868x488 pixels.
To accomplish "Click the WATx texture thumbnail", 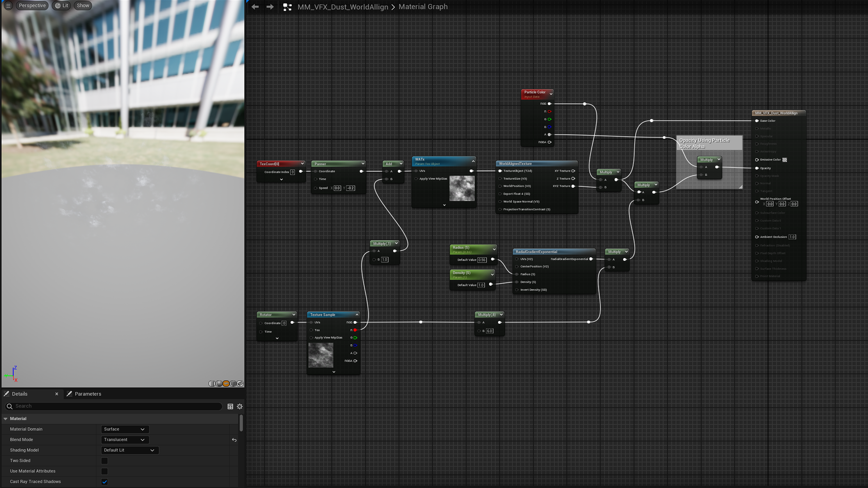I will (x=462, y=188).
